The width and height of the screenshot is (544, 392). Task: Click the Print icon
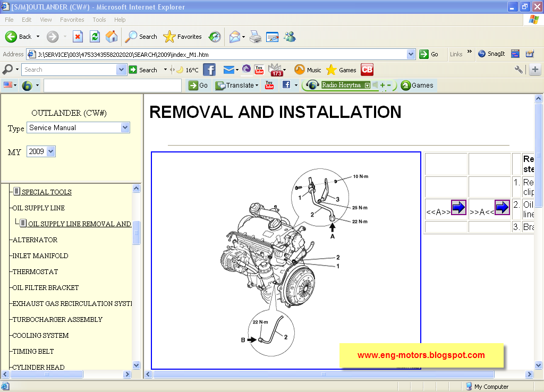pyautogui.click(x=256, y=37)
